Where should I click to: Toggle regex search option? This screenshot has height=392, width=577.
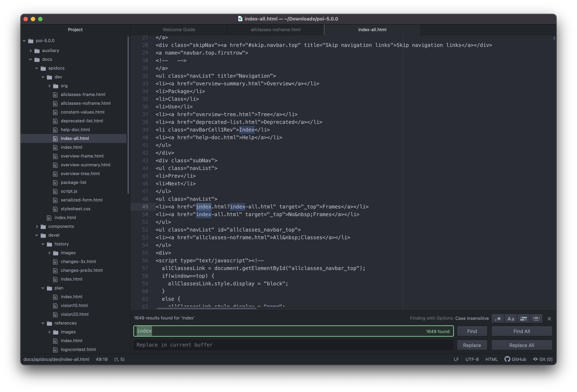coord(498,319)
